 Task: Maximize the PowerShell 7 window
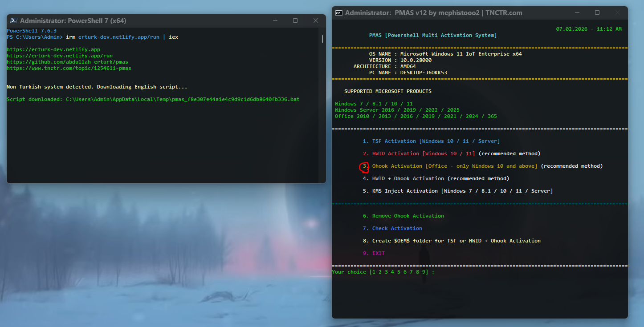[295, 20]
